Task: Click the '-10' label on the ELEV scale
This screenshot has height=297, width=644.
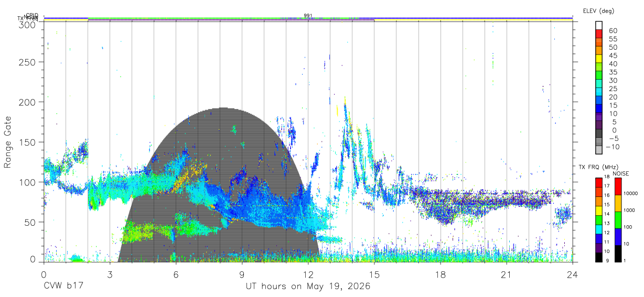Action: click(611, 147)
